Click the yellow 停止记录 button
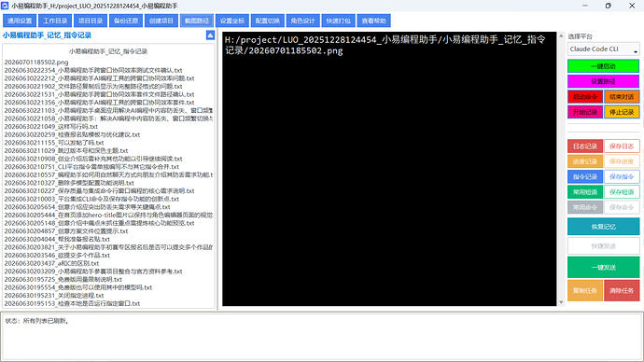This screenshot has height=362, width=644. (622, 112)
